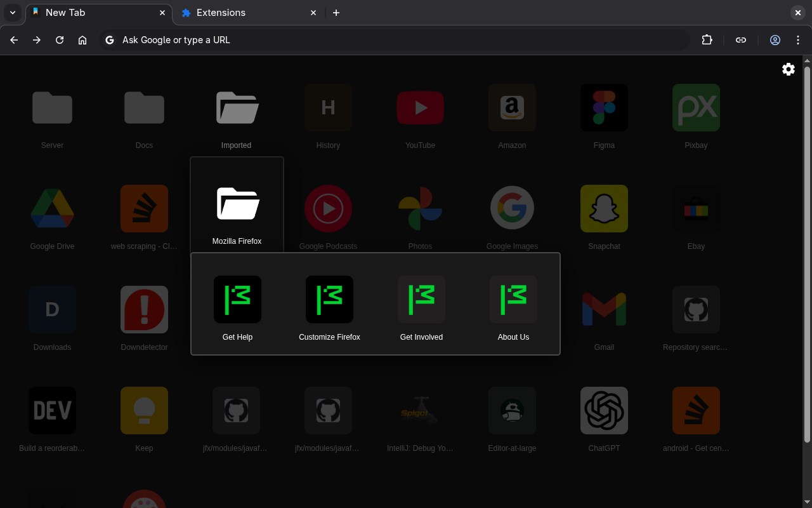812x508 pixels.
Task: Collapse the Mozilla Firefox folder
Action: (x=237, y=204)
